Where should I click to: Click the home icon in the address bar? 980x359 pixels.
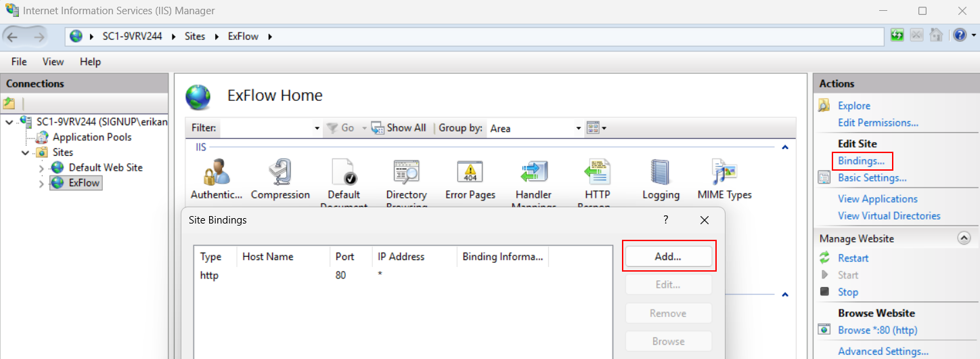pos(936,35)
